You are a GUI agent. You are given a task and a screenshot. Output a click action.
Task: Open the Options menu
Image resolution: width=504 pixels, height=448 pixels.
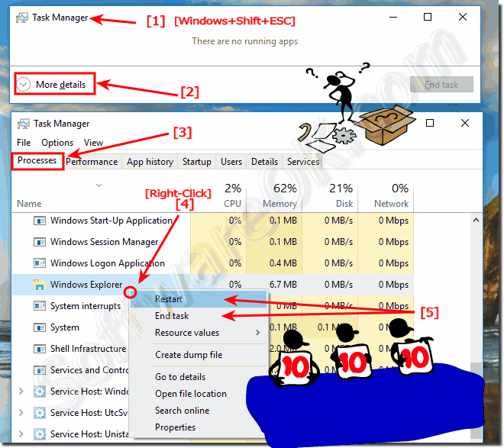(57, 143)
